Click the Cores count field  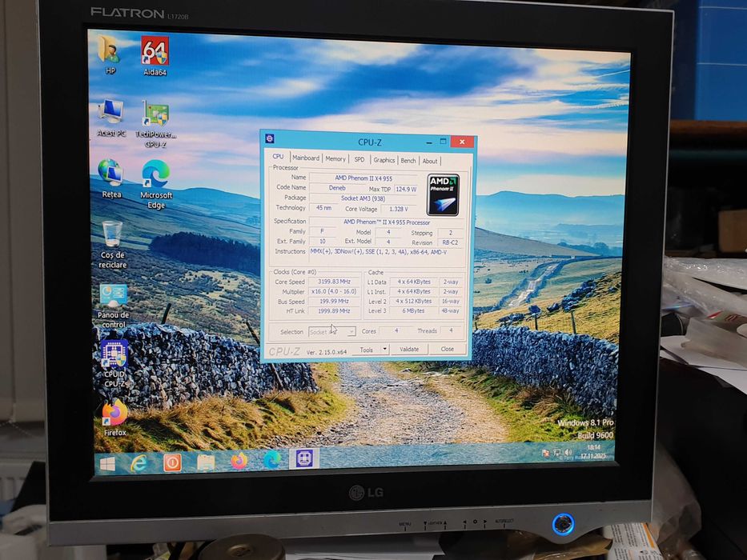(x=396, y=330)
